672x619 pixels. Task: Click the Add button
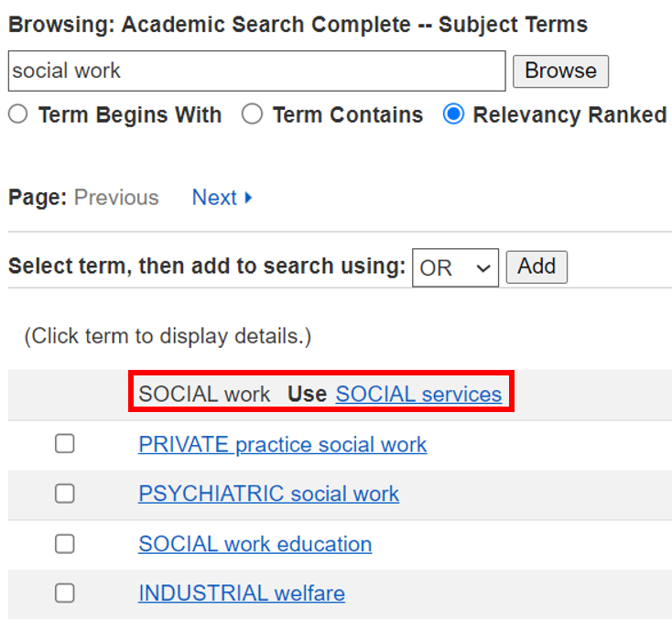pos(537,266)
